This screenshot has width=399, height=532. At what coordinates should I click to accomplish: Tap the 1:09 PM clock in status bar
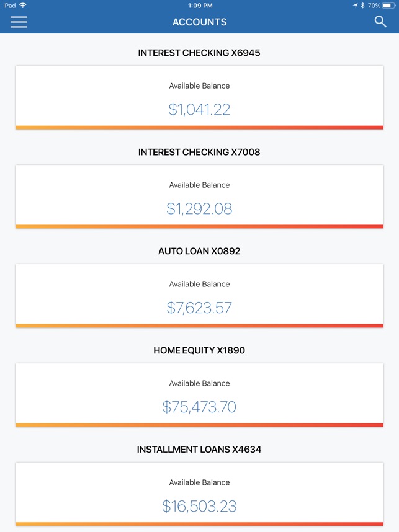199,6
